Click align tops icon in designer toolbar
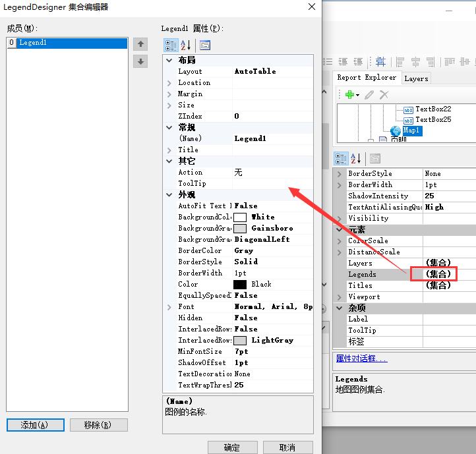 450,62
